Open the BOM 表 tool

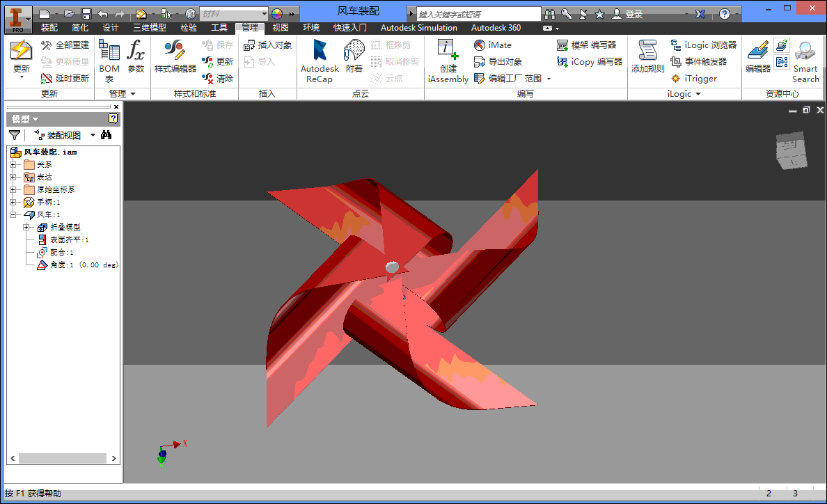point(109,61)
